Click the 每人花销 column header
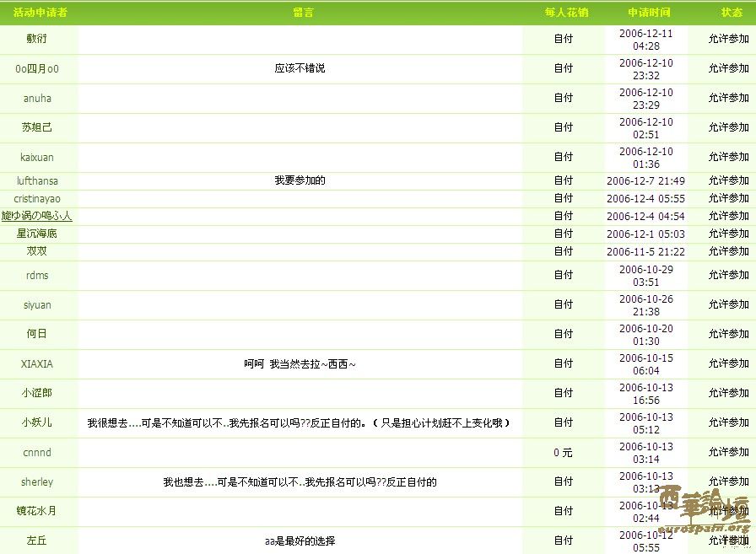 [x=566, y=13]
